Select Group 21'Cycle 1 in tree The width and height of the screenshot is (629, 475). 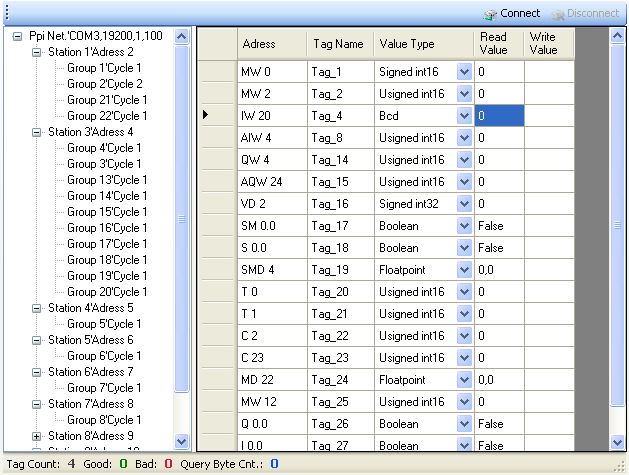click(107, 100)
